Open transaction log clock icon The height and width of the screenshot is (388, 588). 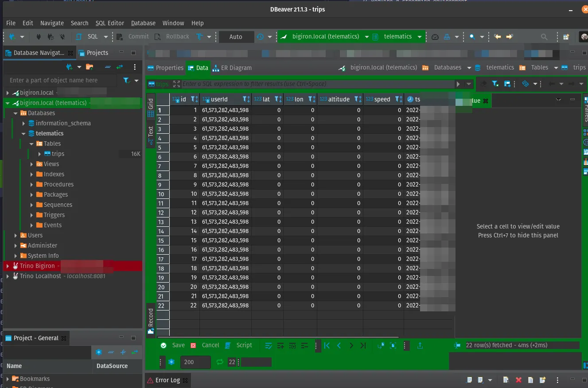pos(260,37)
